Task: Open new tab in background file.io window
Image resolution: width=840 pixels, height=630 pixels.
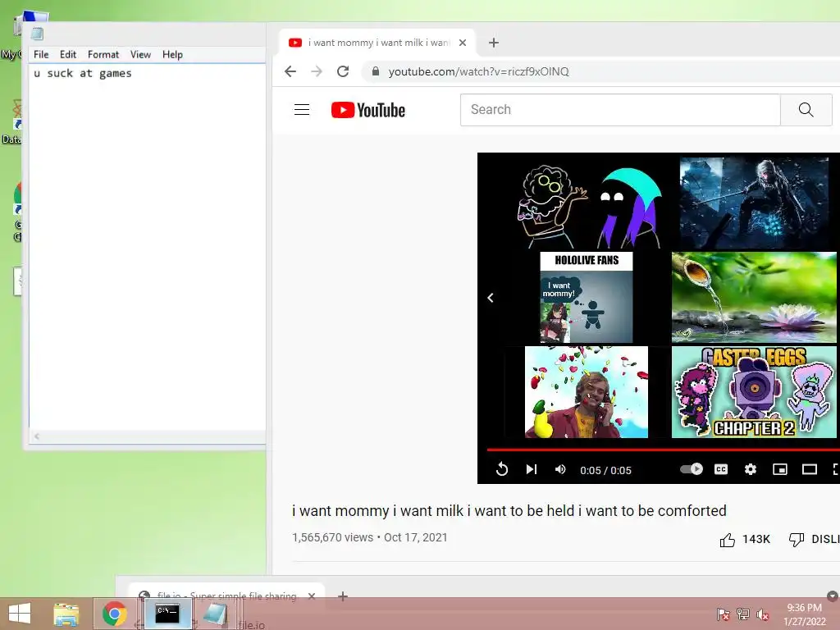Action: tap(343, 596)
